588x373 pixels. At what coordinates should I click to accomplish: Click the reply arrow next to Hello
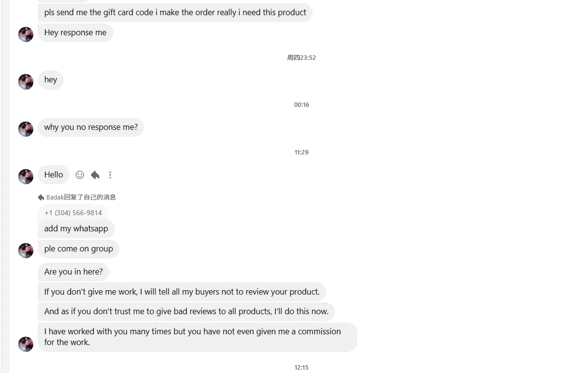coord(95,175)
